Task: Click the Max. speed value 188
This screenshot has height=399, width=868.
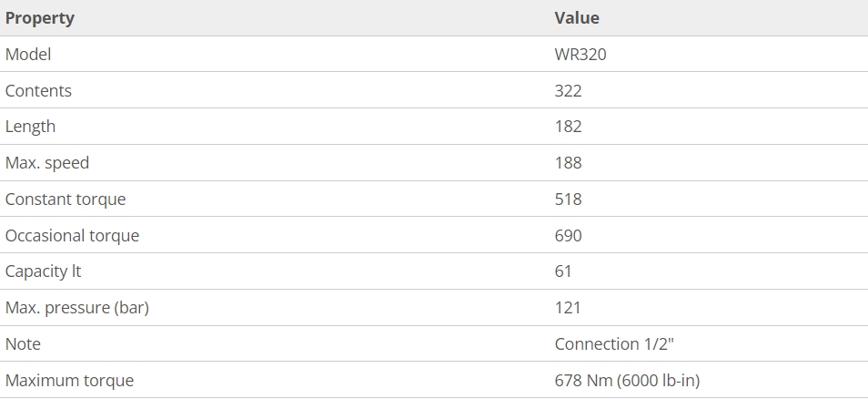Action: tap(568, 163)
